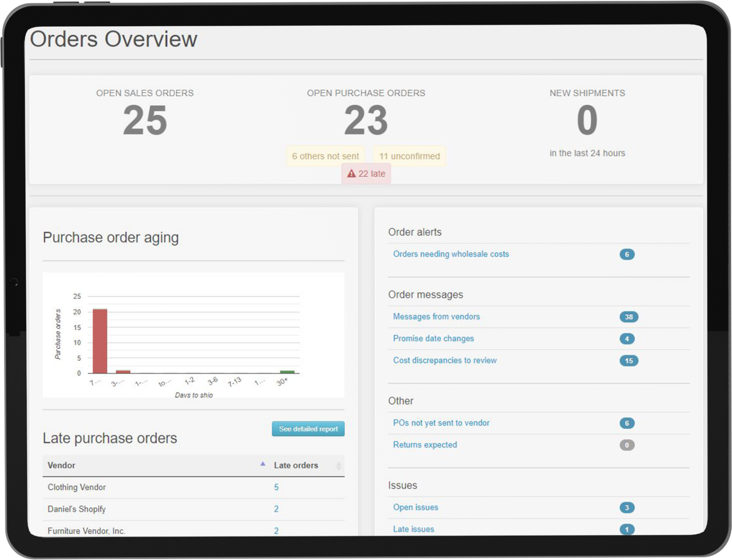Open POs not yet sent to vendor
Viewport: 732px width, 560px height.
click(441, 423)
